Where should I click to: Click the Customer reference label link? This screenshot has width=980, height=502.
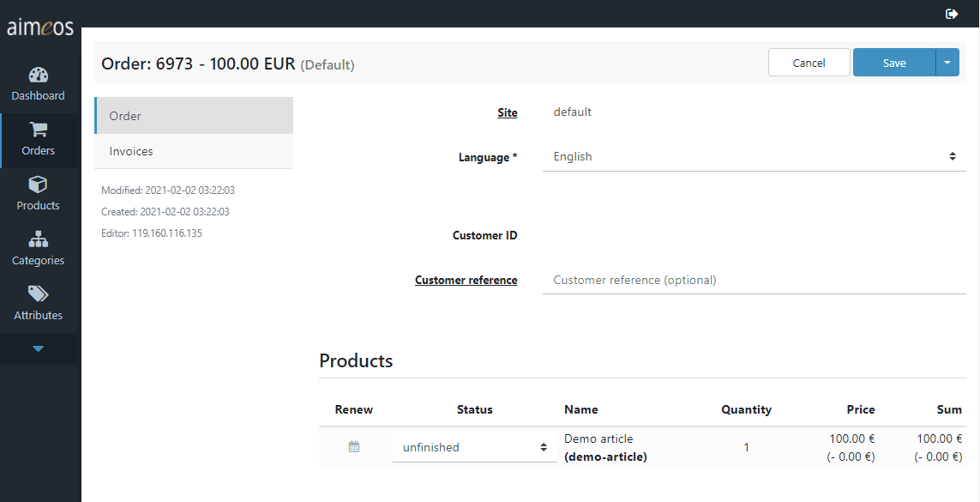[466, 280]
